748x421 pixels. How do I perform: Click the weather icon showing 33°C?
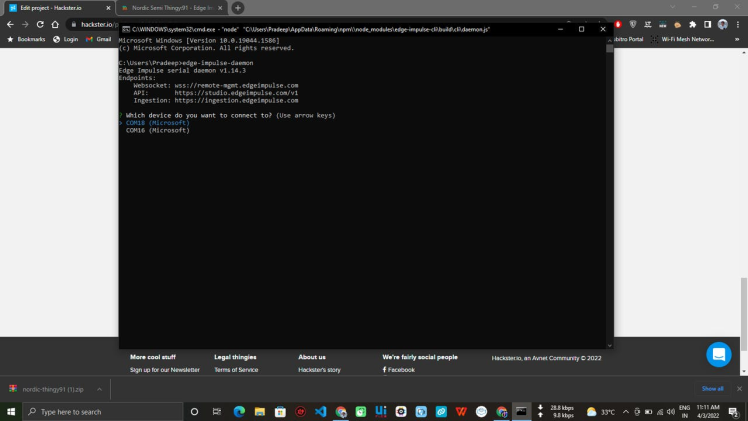pos(592,411)
